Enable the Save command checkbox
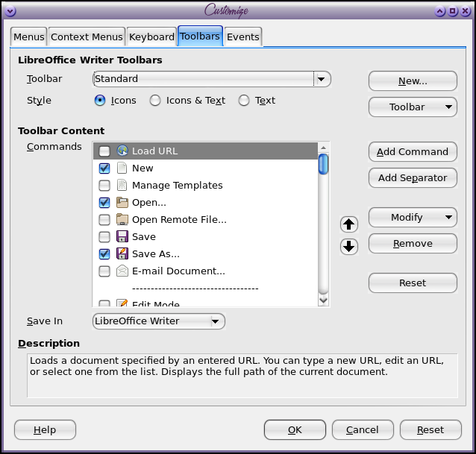 point(104,237)
